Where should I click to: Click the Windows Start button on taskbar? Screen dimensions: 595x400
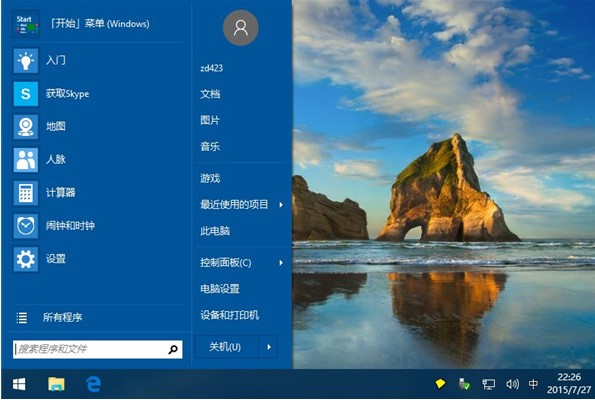(x=19, y=384)
